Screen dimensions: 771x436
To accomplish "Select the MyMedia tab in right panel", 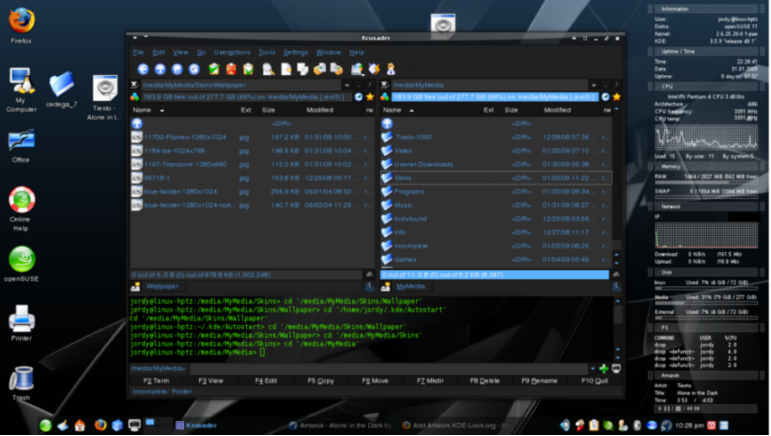I will pyautogui.click(x=411, y=286).
